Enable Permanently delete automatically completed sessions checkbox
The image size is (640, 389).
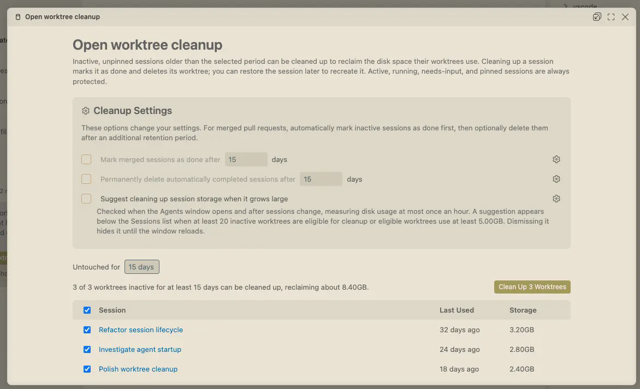tap(86, 179)
